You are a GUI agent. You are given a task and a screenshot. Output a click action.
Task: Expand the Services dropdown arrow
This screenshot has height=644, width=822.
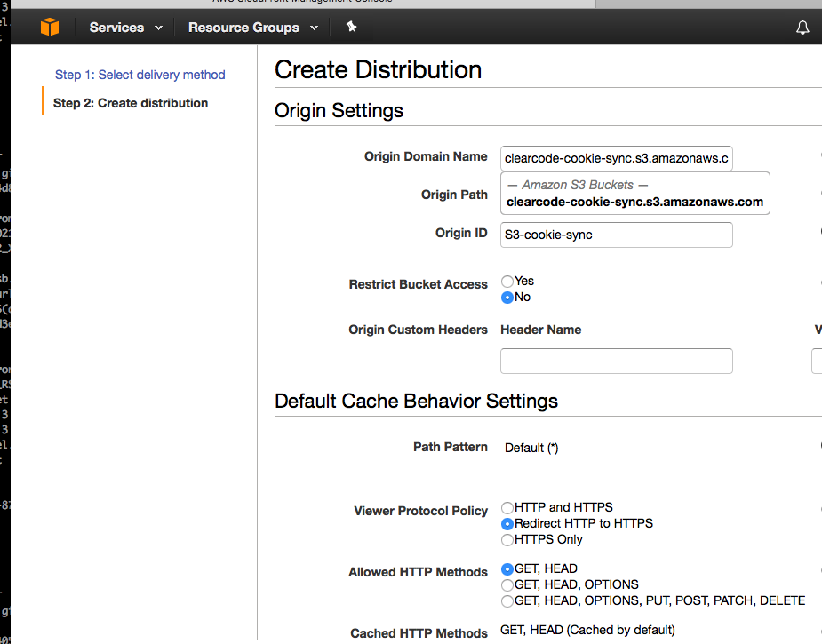click(x=159, y=28)
